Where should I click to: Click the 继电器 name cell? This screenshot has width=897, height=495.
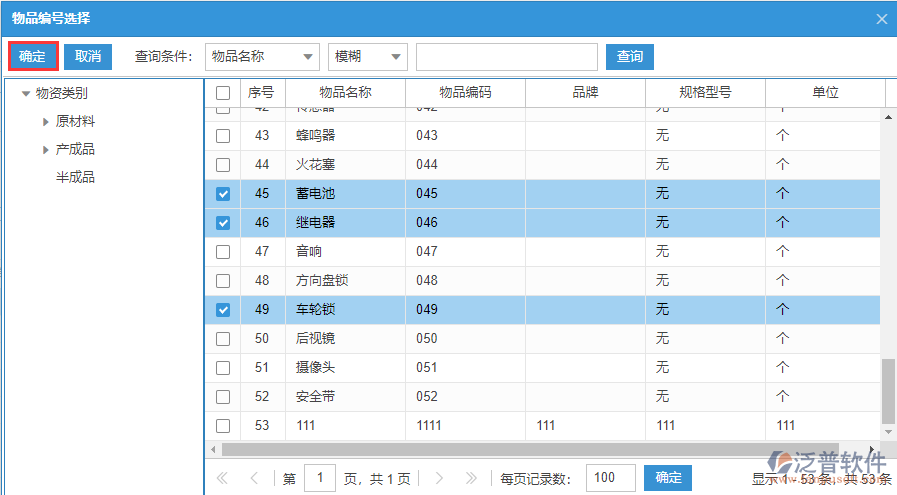click(346, 223)
